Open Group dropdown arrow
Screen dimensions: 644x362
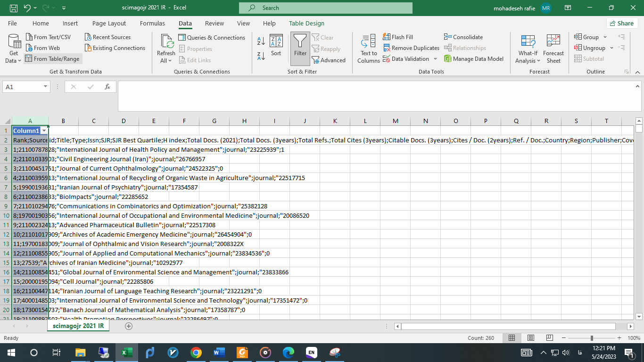click(x=604, y=37)
